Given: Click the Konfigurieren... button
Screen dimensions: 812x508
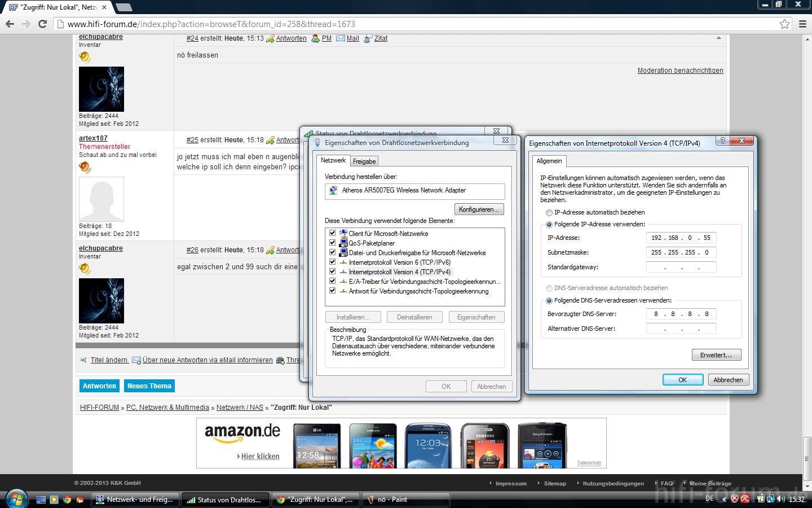Looking at the screenshot, I should click(x=478, y=209).
